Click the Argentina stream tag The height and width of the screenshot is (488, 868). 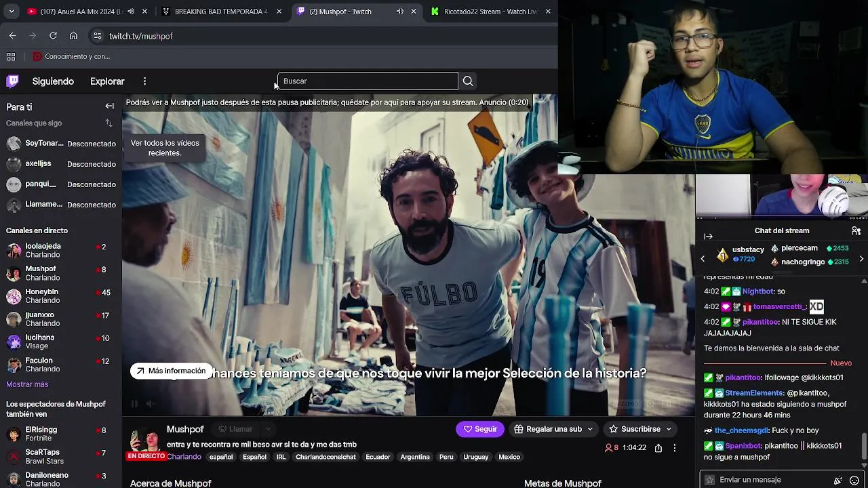(x=415, y=457)
